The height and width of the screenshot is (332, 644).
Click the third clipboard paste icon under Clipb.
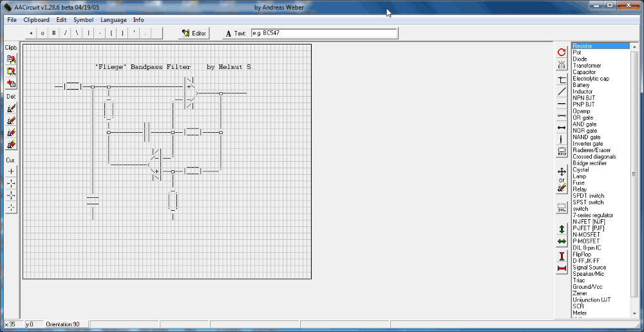point(12,84)
